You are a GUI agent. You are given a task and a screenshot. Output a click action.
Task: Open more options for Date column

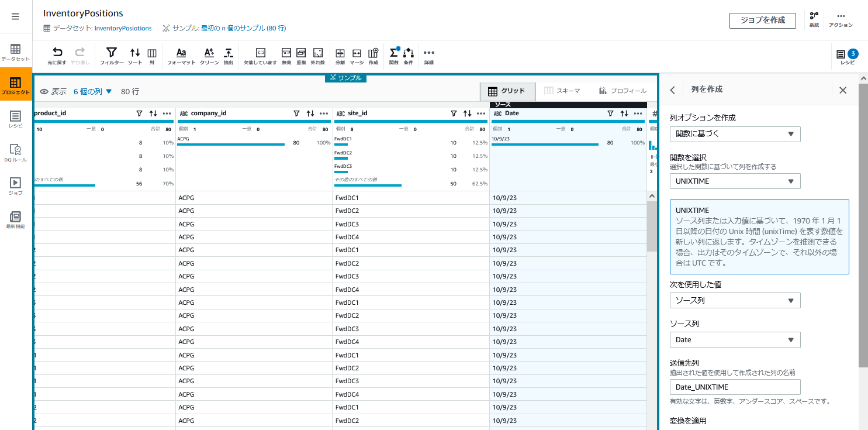pos(638,113)
